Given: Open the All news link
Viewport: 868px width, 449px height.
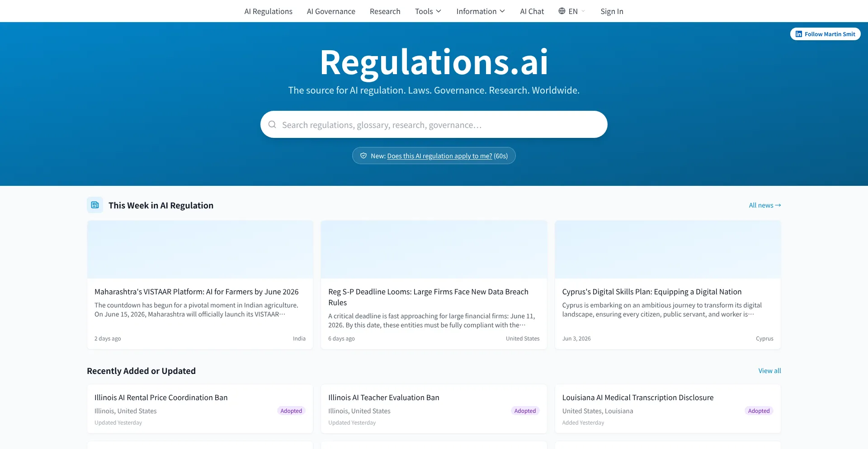Looking at the screenshot, I should pyautogui.click(x=765, y=205).
